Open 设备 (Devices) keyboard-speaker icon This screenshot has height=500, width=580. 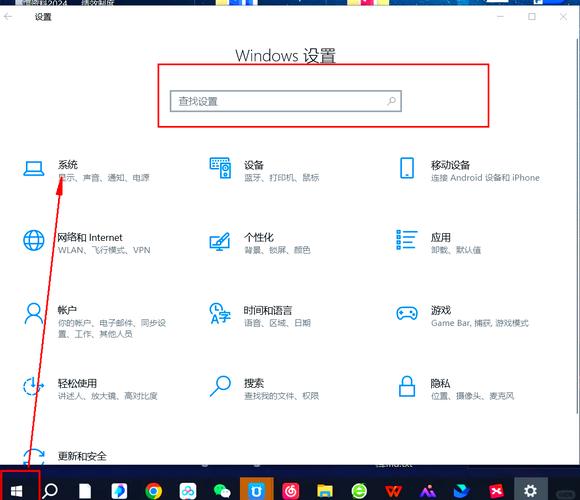[x=220, y=168]
